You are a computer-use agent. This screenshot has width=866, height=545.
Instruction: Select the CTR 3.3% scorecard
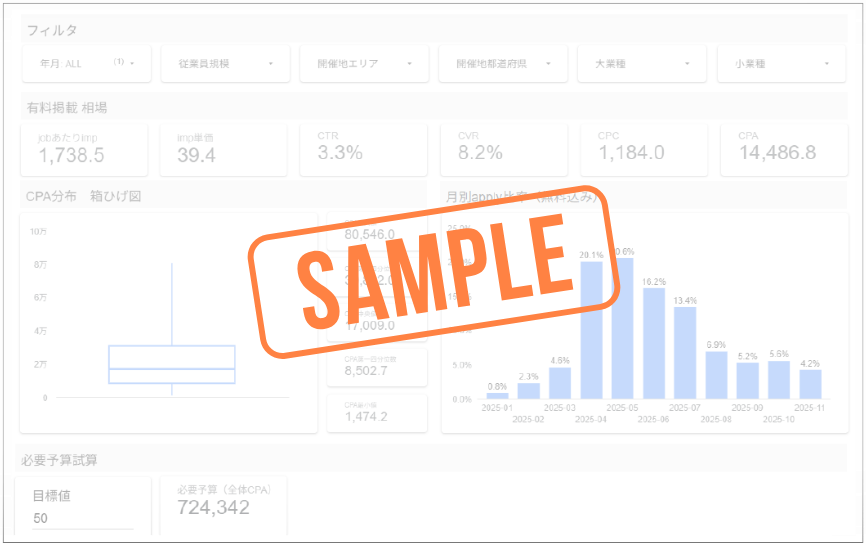point(364,148)
